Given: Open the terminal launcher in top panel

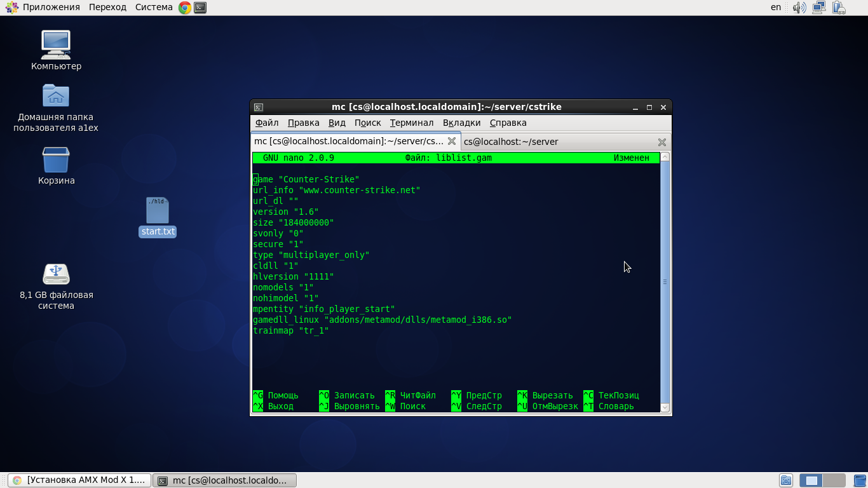Looking at the screenshot, I should tap(200, 8).
